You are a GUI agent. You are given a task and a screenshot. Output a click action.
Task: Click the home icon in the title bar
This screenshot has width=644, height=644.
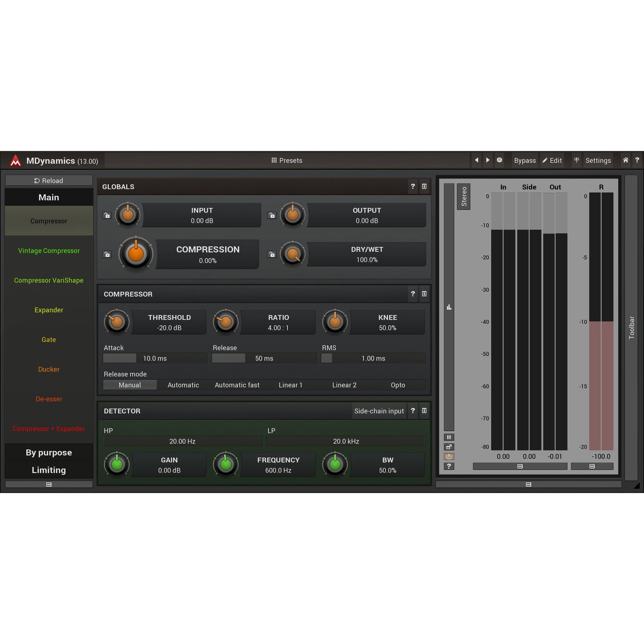[625, 160]
